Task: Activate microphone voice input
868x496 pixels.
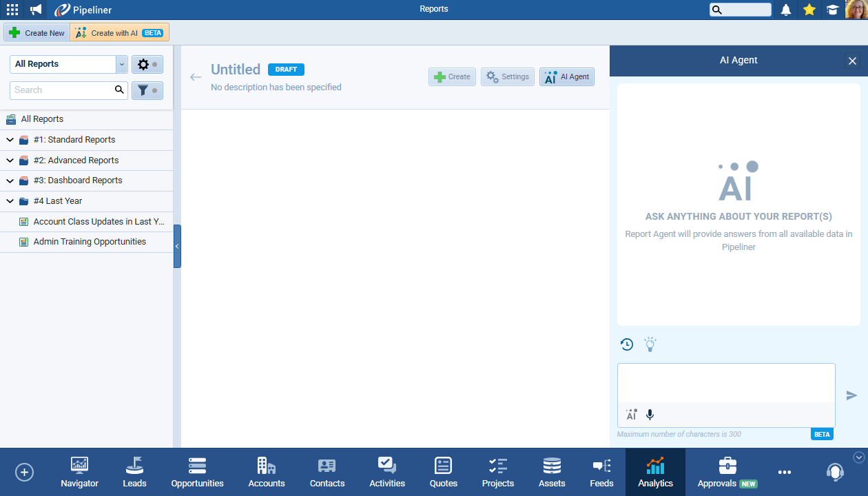Action: click(x=650, y=415)
